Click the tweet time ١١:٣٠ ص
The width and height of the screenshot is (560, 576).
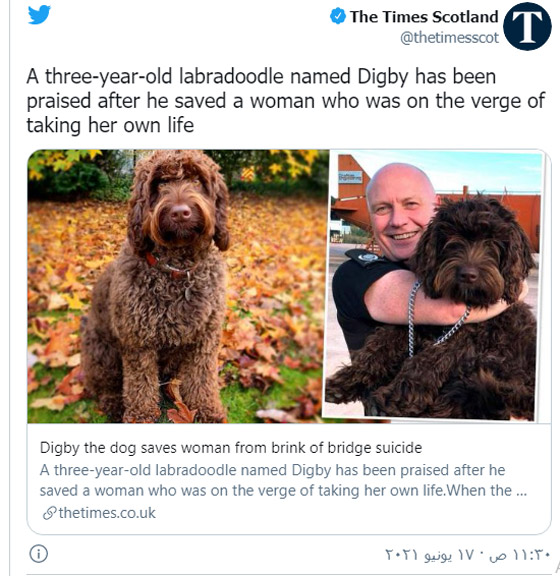click(519, 555)
